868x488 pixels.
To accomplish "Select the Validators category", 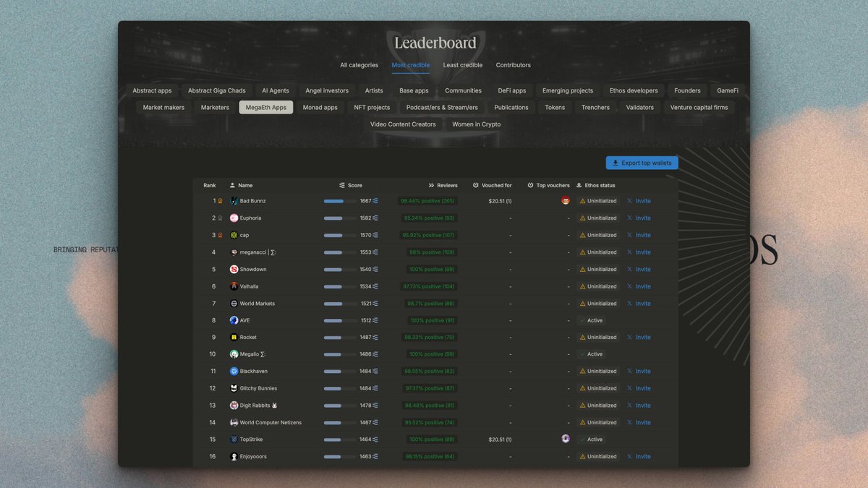I will [639, 107].
